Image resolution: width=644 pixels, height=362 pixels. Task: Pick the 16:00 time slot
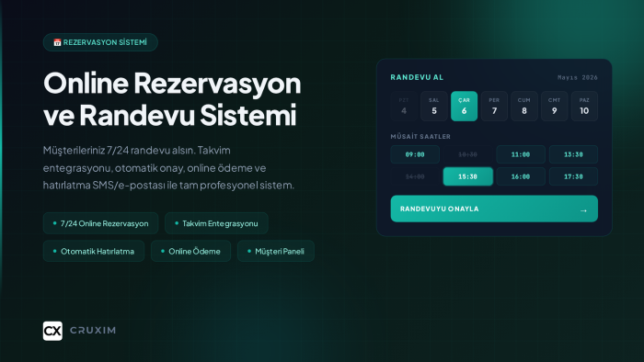pyautogui.click(x=521, y=176)
